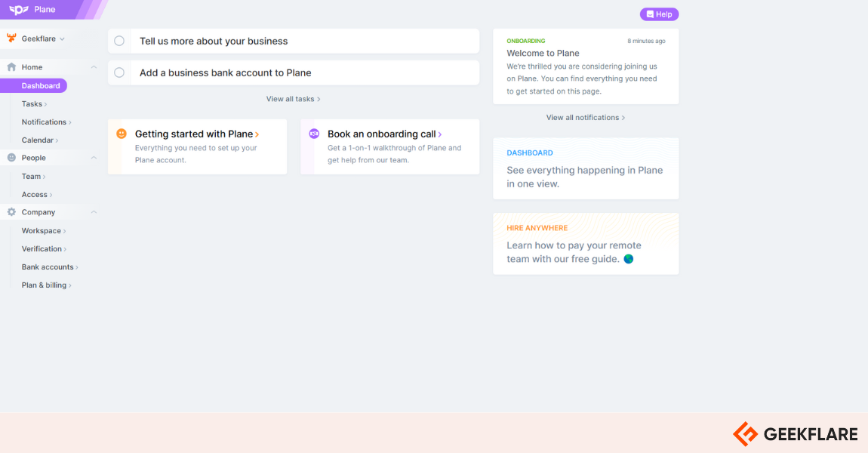The image size is (868, 453).
Task: Click the Home house icon
Action: pyautogui.click(x=11, y=67)
